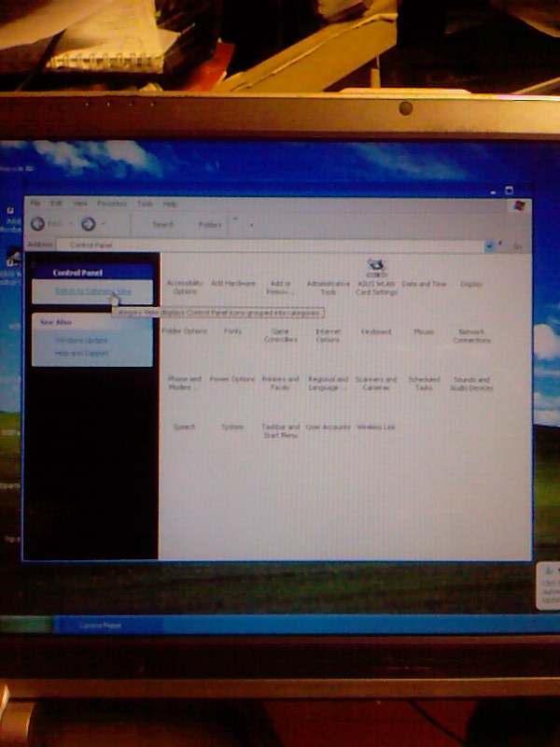Open the Tools menu
This screenshot has width=560, height=747.
click(x=145, y=204)
